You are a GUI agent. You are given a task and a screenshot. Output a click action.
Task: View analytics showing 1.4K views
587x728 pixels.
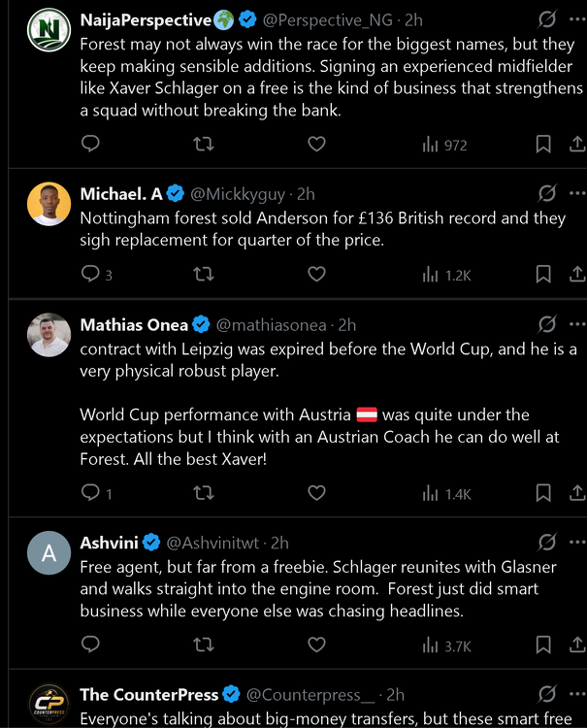(446, 493)
